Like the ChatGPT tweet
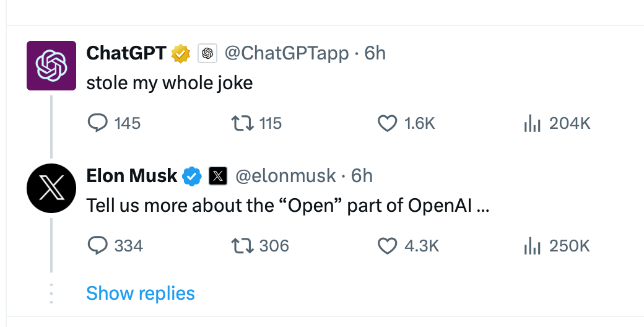This screenshot has height=327, width=644. click(x=406, y=123)
